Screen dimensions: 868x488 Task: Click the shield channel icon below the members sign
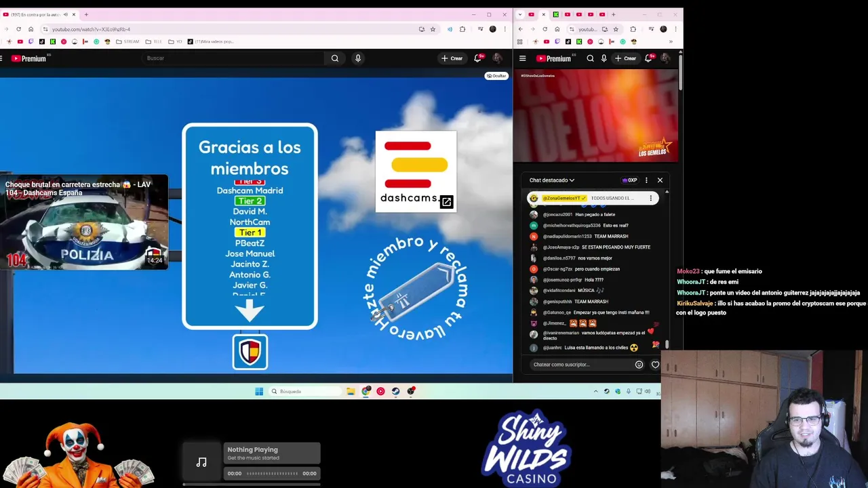point(250,352)
